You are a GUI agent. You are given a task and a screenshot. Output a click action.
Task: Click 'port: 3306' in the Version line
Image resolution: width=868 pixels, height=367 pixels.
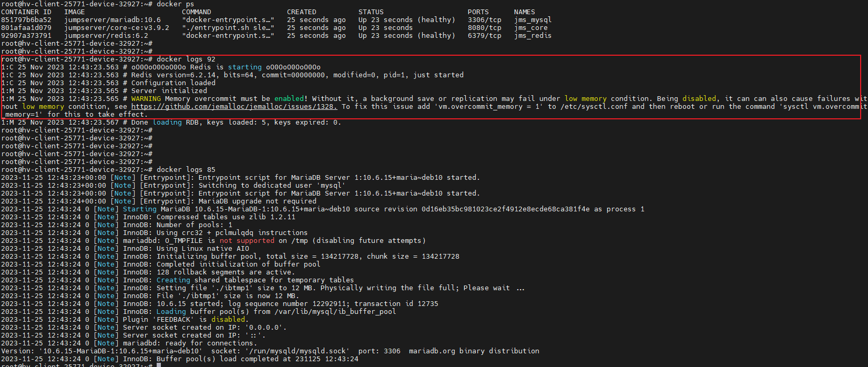[x=380, y=351]
